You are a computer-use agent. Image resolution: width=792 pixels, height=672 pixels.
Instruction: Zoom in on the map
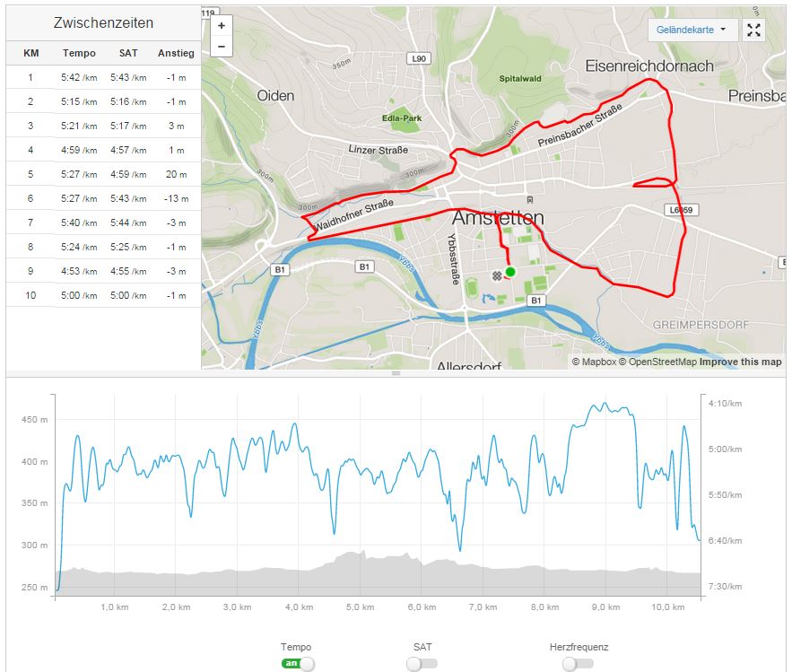(x=222, y=26)
